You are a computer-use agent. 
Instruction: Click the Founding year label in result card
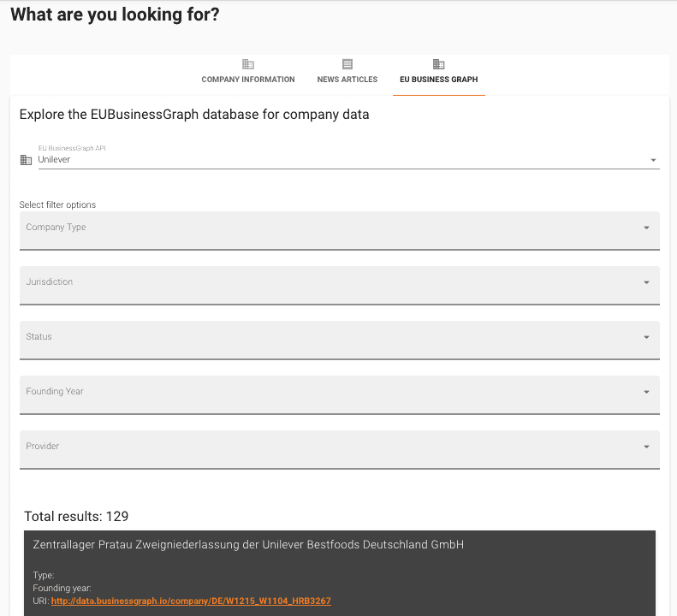pyautogui.click(x=62, y=588)
